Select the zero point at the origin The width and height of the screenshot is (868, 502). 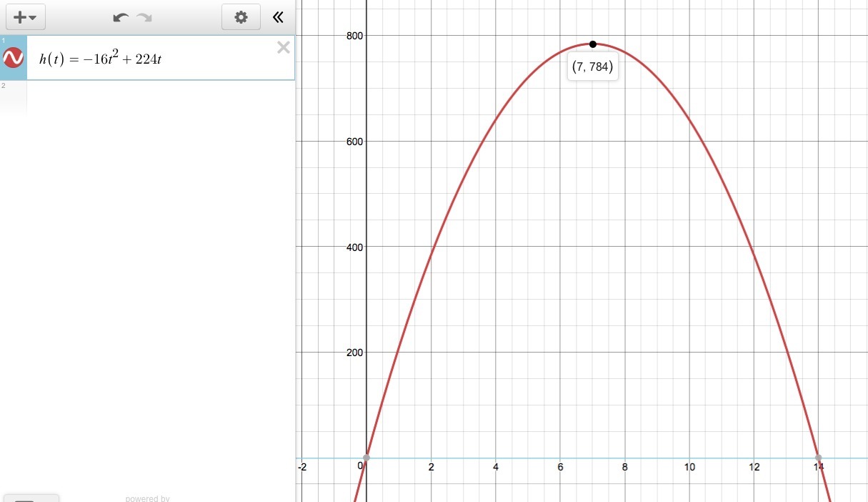366,458
